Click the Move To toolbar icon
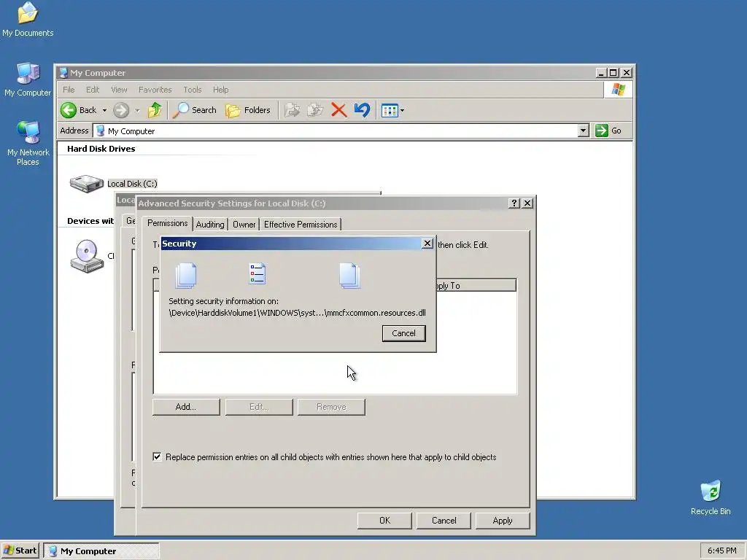The width and height of the screenshot is (747, 560). tap(292, 110)
